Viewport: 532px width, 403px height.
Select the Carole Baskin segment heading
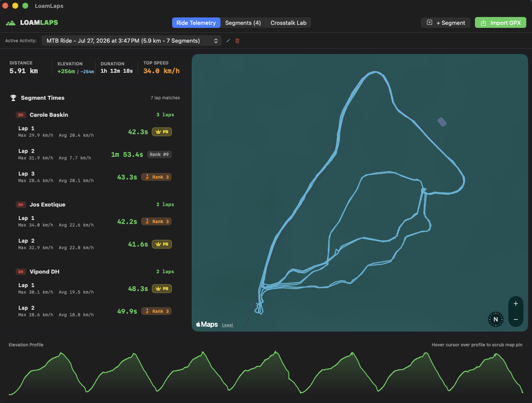[49, 115]
